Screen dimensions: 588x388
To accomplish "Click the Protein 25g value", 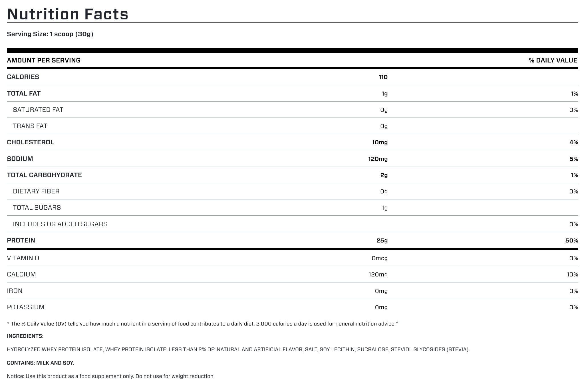I will tap(382, 241).
